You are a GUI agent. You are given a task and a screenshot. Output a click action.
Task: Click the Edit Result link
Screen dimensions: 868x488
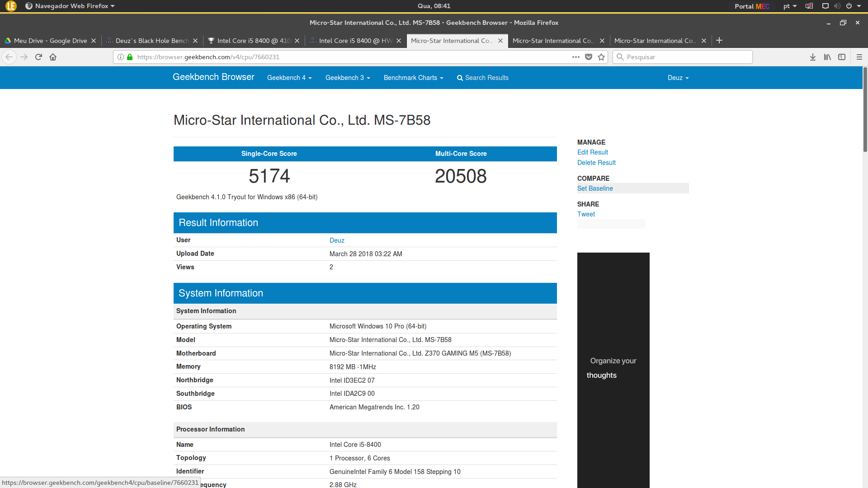(592, 152)
